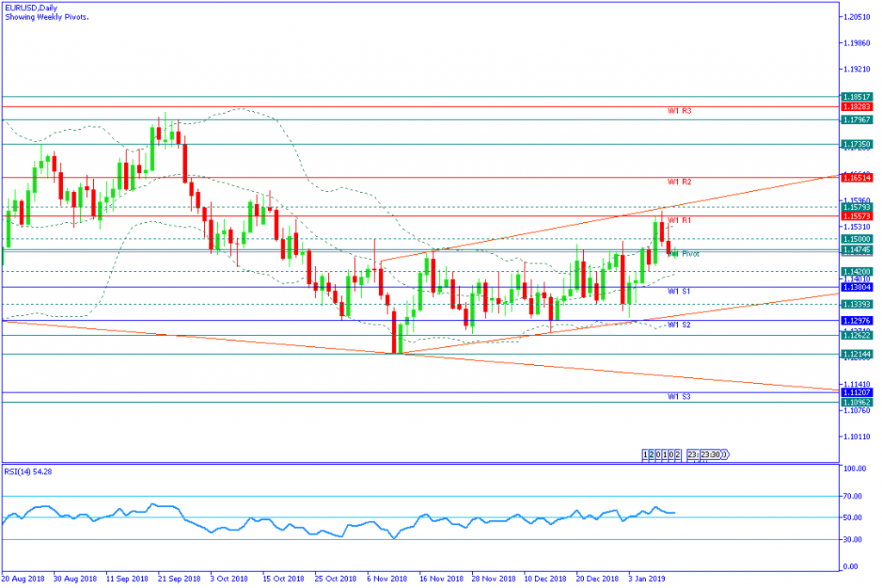Select the W1 S2 support label
Image resolution: width=882 pixels, height=588 pixels.
click(x=679, y=325)
